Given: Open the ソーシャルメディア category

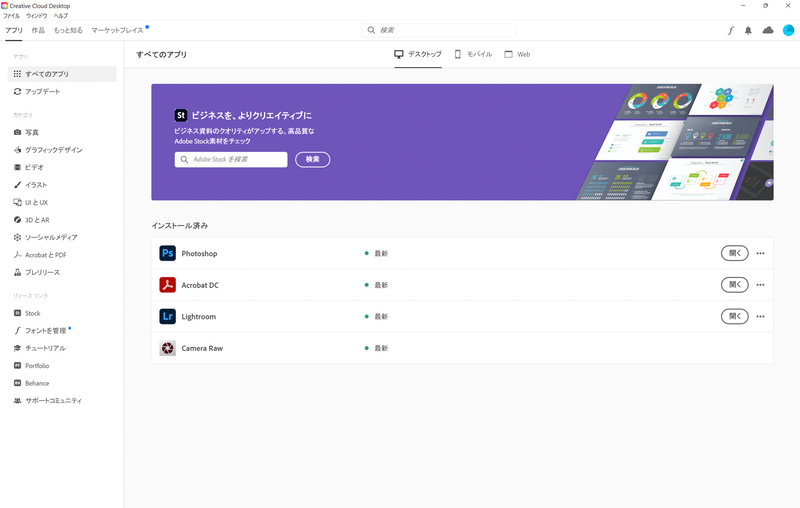Looking at the screenshot, I should click(x=45, y=237).
